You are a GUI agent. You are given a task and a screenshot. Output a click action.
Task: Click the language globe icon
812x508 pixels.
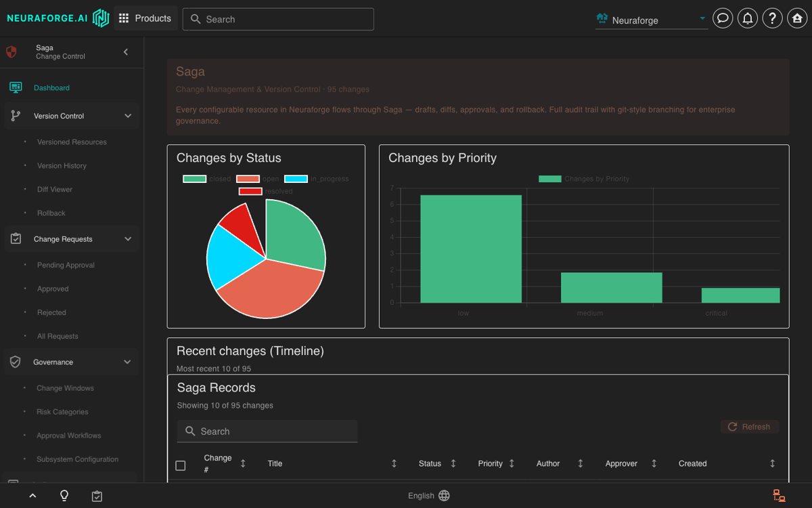coord(444,496)
